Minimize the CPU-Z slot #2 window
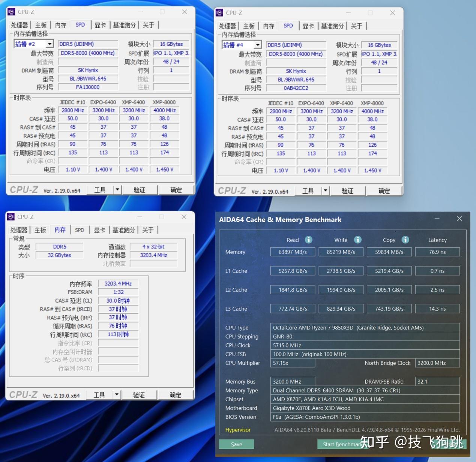Screen dimensions: 476x462 coord(140,12)
